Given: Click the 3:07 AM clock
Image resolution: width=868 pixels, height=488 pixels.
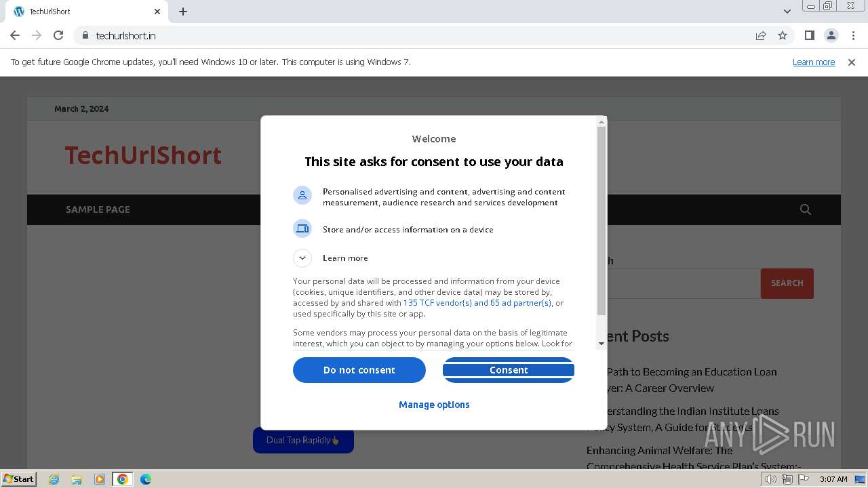Looking at the screenshot, I should [x=833, y=479].
